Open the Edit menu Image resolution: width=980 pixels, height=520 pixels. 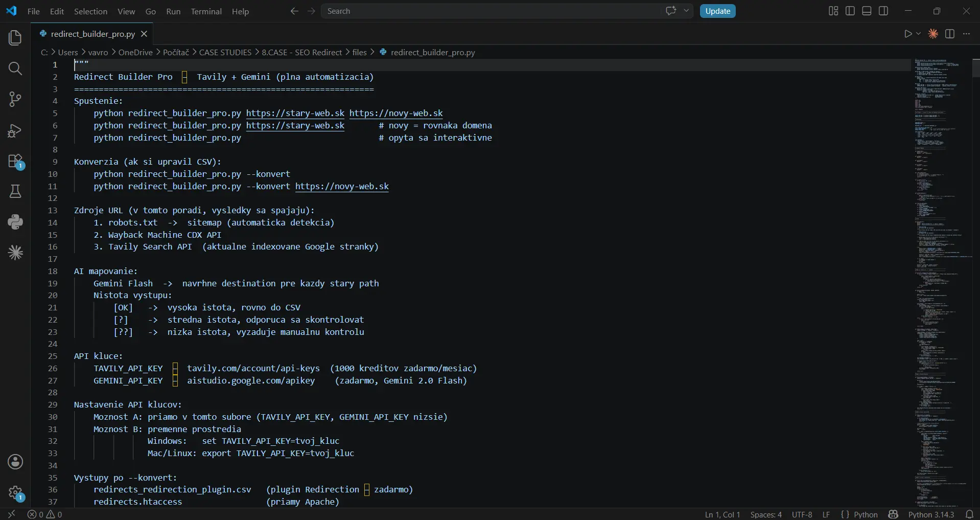coord(57,11)
